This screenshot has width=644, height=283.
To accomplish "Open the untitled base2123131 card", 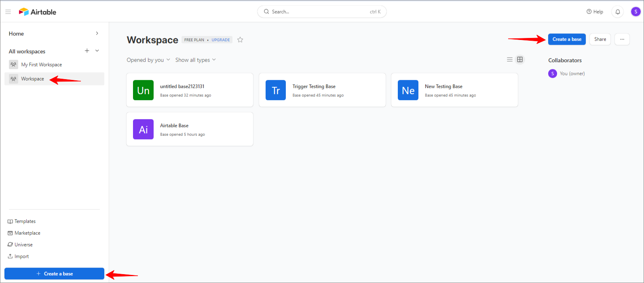I will coord(190,90).
